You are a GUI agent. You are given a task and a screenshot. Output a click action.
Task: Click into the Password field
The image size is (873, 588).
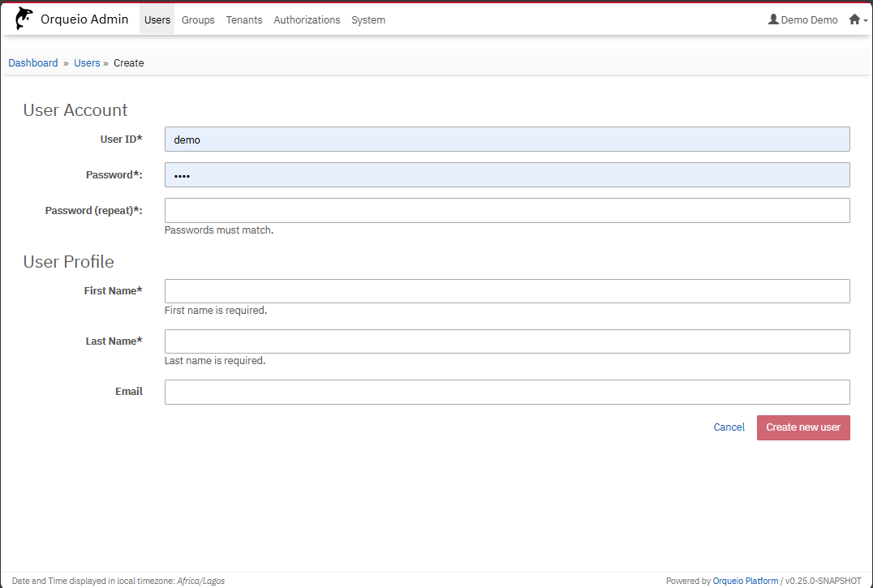click(x=507, y=175)
